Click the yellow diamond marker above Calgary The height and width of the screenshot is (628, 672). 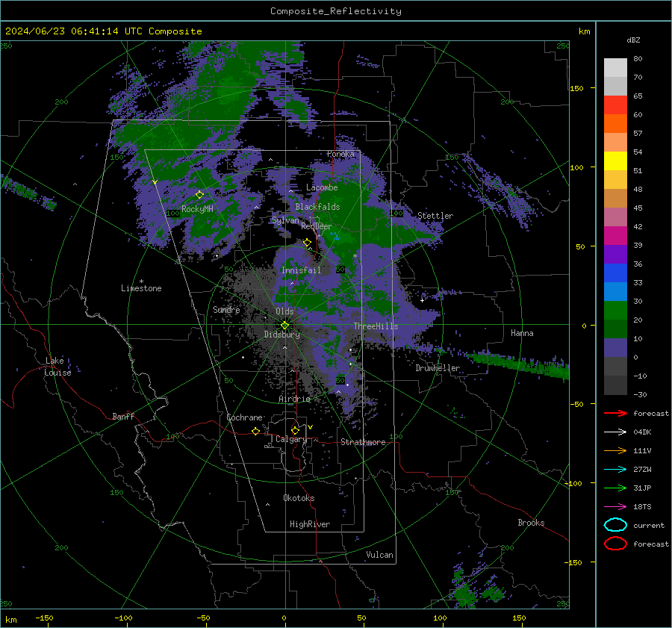pos(295,430)
